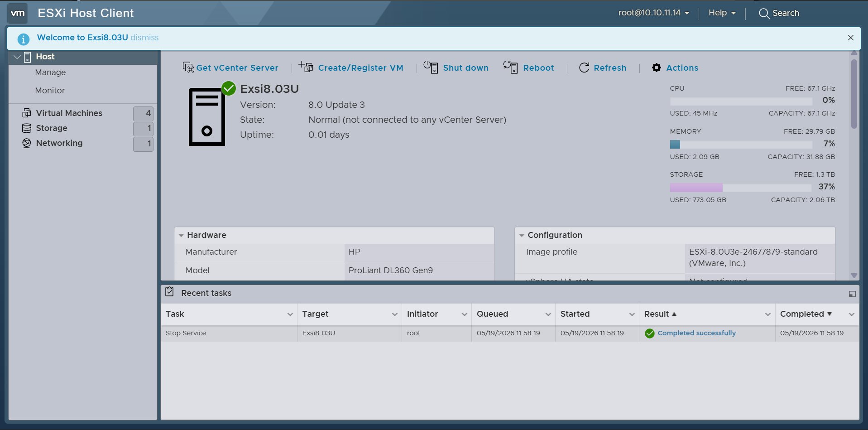Click the Search field text
This screenshot has height=430, width=868.
click(786, 13)
